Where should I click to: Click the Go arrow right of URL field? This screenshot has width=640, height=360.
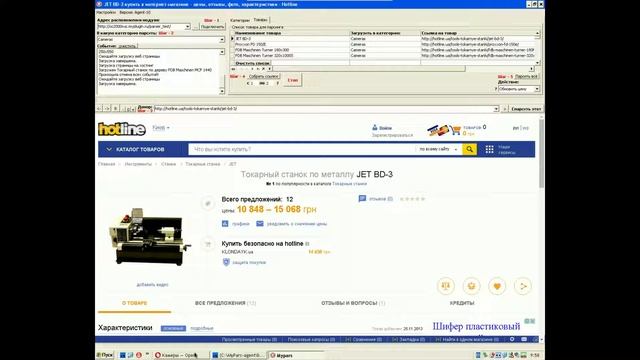click(504, 109)
